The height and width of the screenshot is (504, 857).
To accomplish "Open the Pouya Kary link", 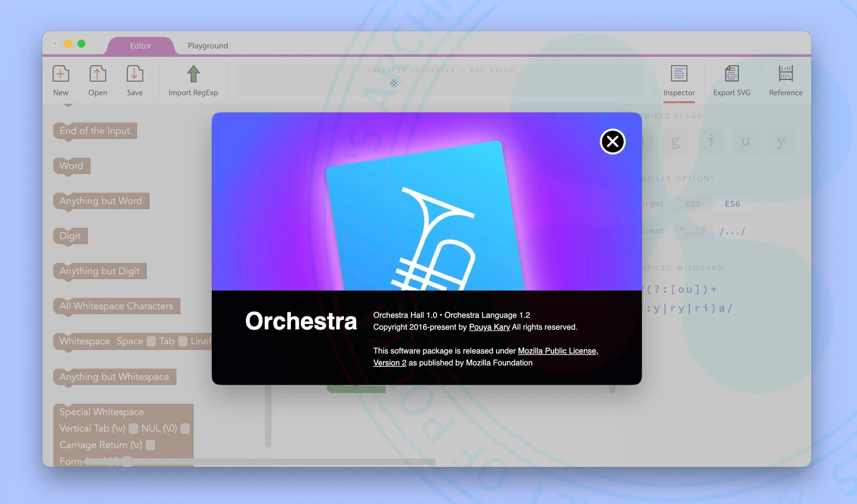I will point(490,327).
